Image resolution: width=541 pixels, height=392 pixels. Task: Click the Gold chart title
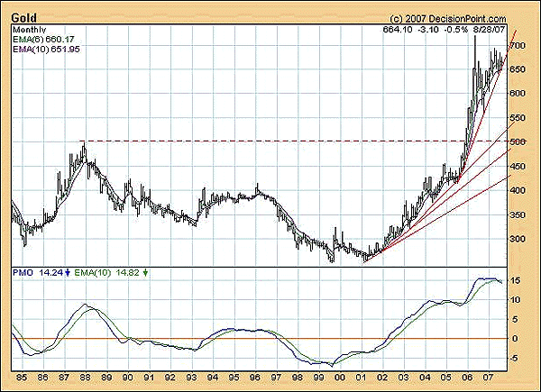click(x=24, y=17)
